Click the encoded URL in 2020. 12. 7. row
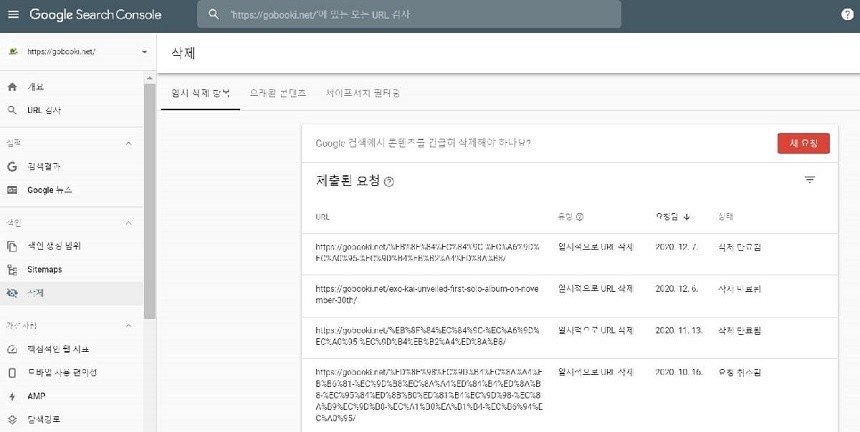The width and height of the screenshot is (860, 432). click(x=427, y=252)
